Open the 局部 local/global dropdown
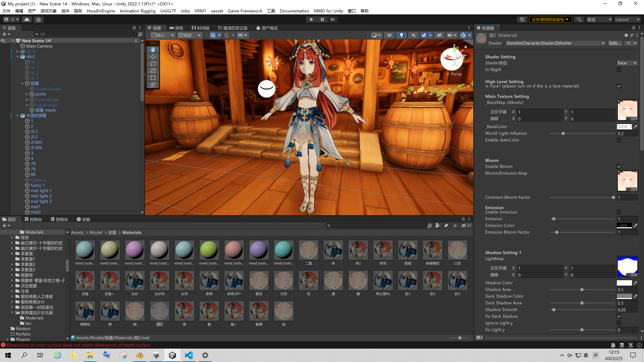 click(x=190, y=35)
